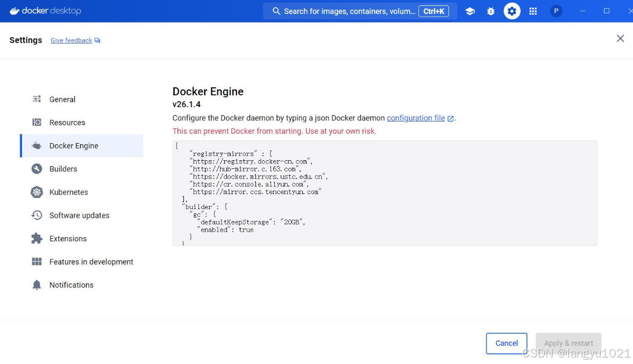Click the Apply & restart button
Viewport: 633px width, 364px height.
568,344
